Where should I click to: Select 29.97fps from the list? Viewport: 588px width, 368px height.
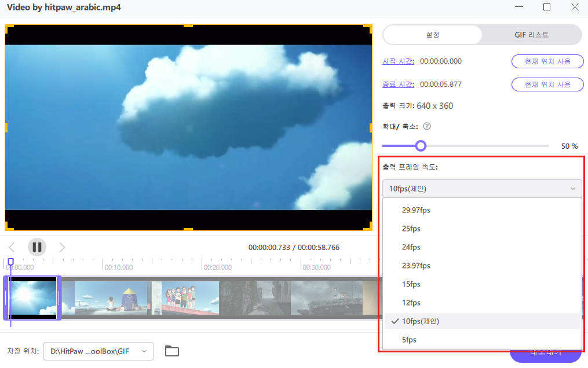pyautogui.click(x=482, y=210)
